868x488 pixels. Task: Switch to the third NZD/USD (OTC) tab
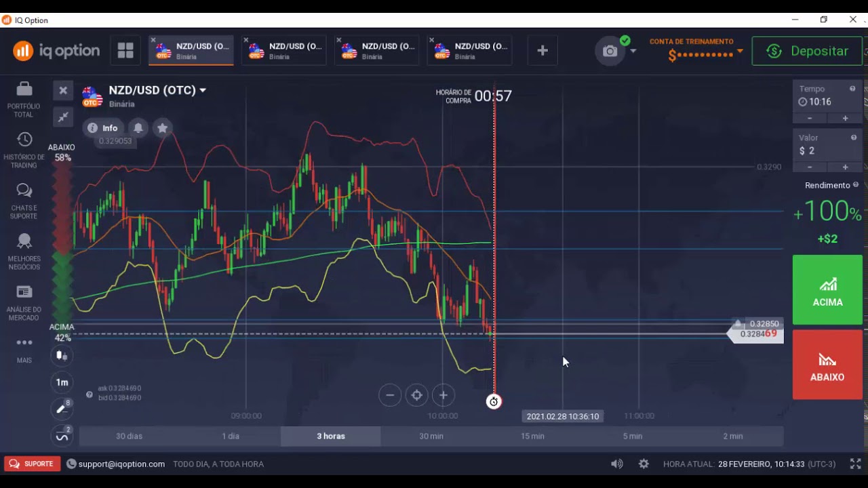tap(377, 51)
